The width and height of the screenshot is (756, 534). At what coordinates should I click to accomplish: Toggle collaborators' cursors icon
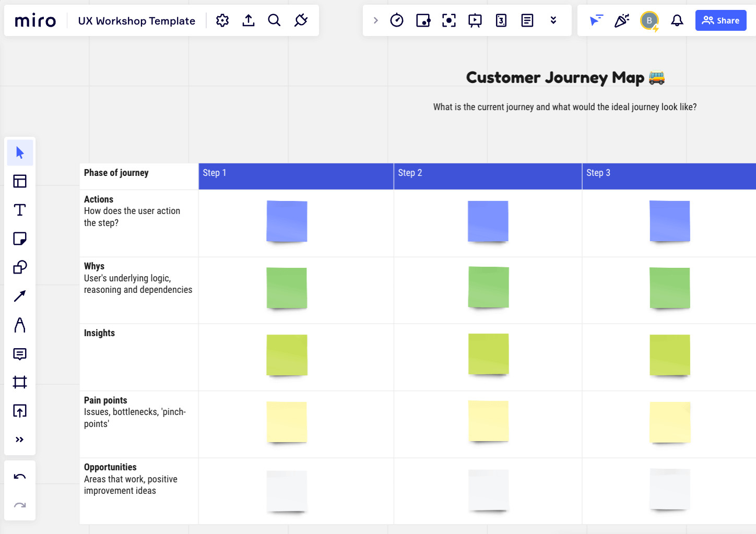coord(596,20)
